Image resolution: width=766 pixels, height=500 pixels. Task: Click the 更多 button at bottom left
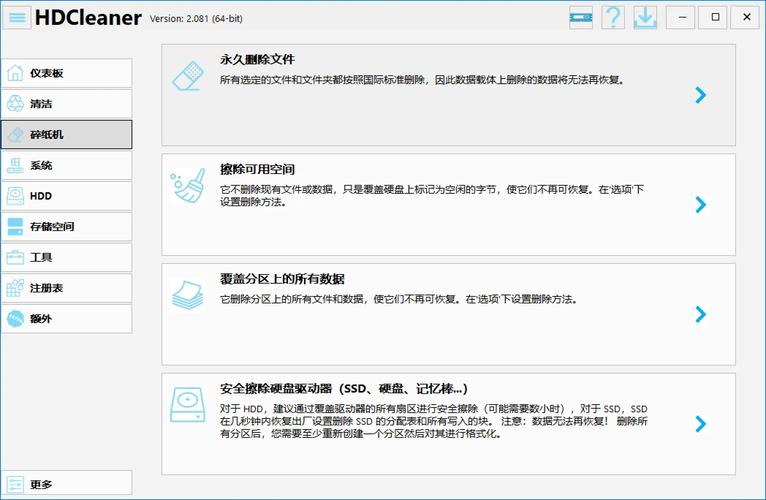(x=66, y=484)
